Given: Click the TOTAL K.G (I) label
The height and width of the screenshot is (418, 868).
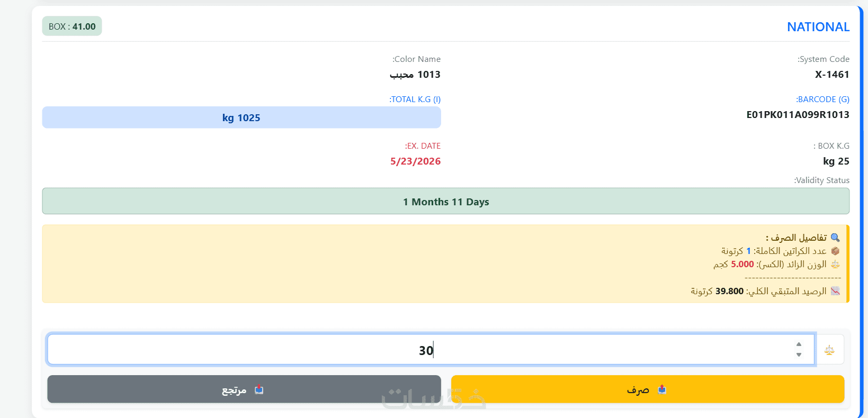Looking at the screenshot, I should pos(415,99).
